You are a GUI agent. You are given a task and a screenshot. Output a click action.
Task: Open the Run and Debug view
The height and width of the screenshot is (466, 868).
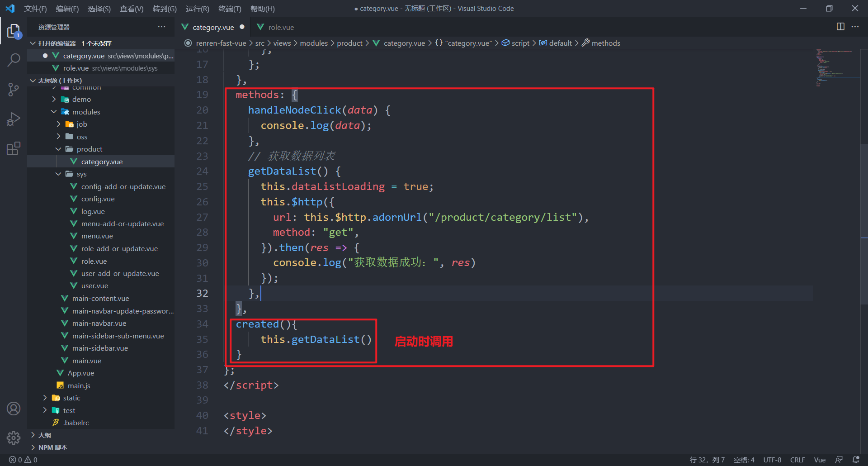(x=14, y=119)
